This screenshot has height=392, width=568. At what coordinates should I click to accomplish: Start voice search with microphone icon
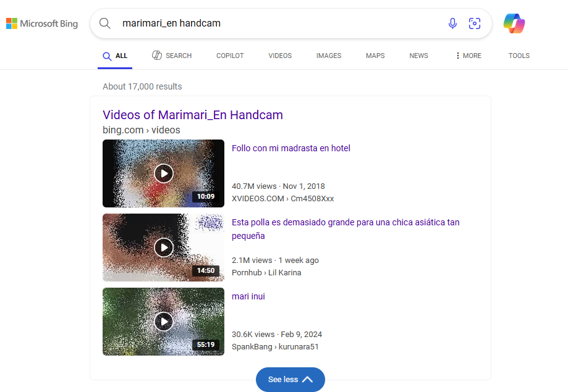click(x=452, y=23)
